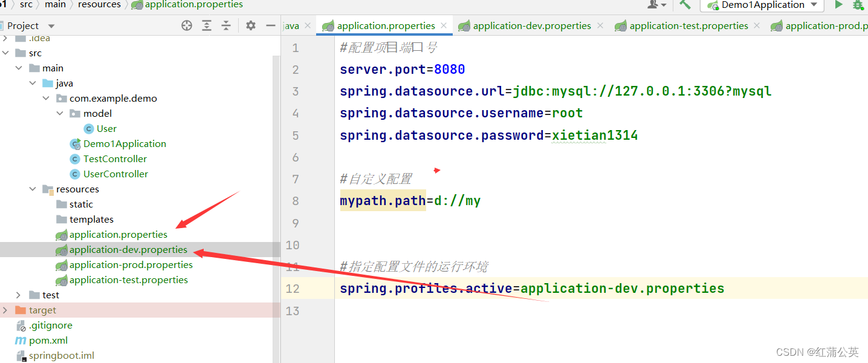This screenshot has height=363, width=868.
Task: Click the main breadcrumb in navigation bar
Action: coord(55,4)
